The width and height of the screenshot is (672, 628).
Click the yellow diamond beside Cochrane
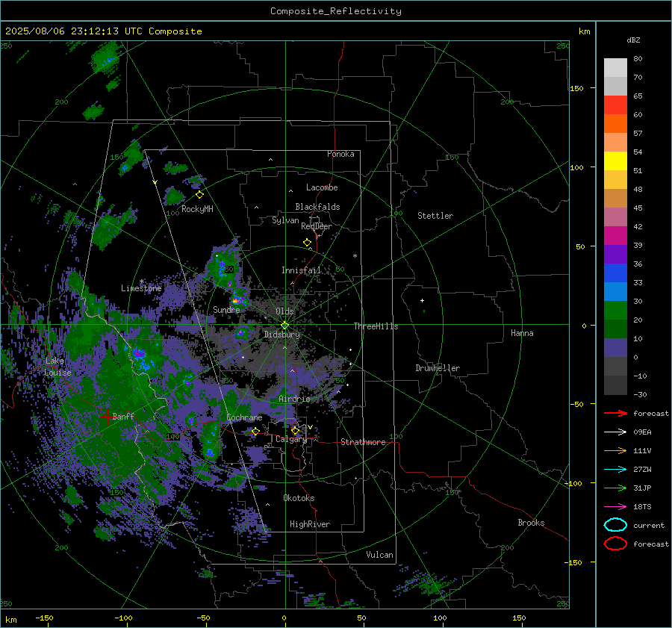click(x=255, y=431)
